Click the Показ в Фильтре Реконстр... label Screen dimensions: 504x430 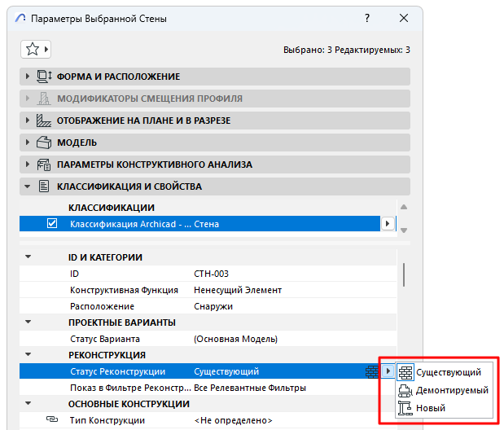130,388
